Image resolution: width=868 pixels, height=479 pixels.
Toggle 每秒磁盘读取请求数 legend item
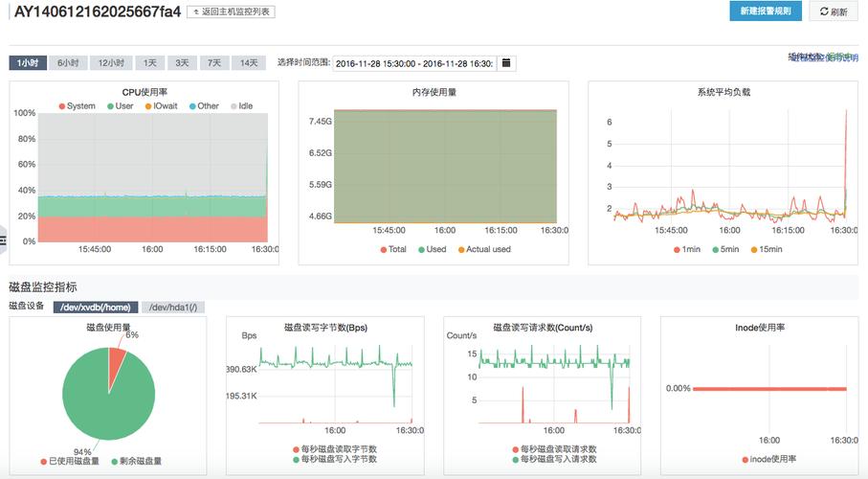tap(555, 449)
